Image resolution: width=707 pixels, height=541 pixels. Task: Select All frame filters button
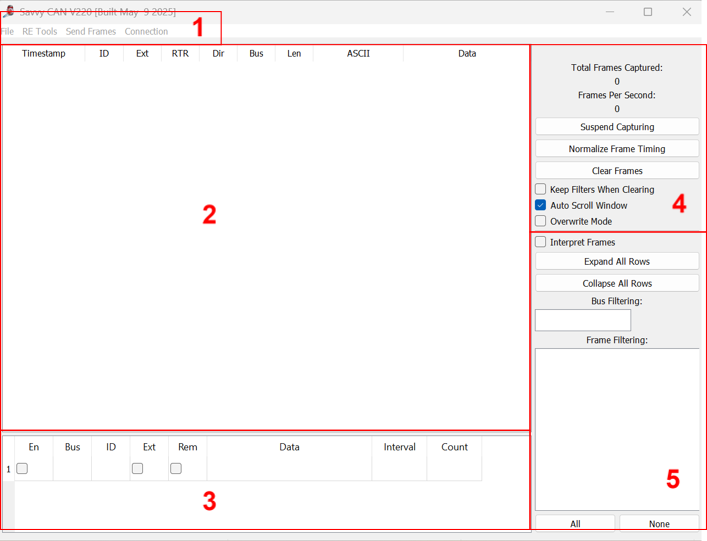click(575, 523)
